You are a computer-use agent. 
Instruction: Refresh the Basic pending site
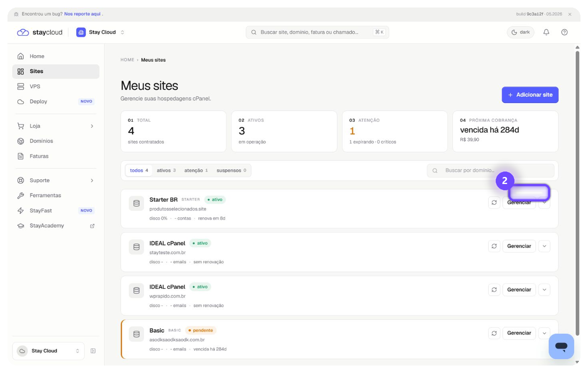[x=494, y=333]
